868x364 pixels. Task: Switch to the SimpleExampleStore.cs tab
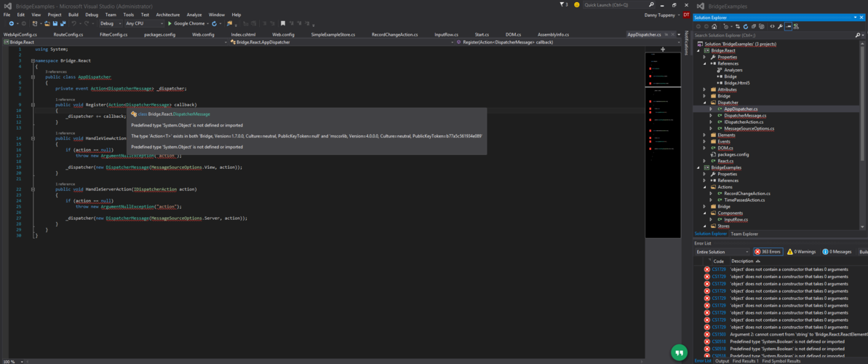click(333, 34)
